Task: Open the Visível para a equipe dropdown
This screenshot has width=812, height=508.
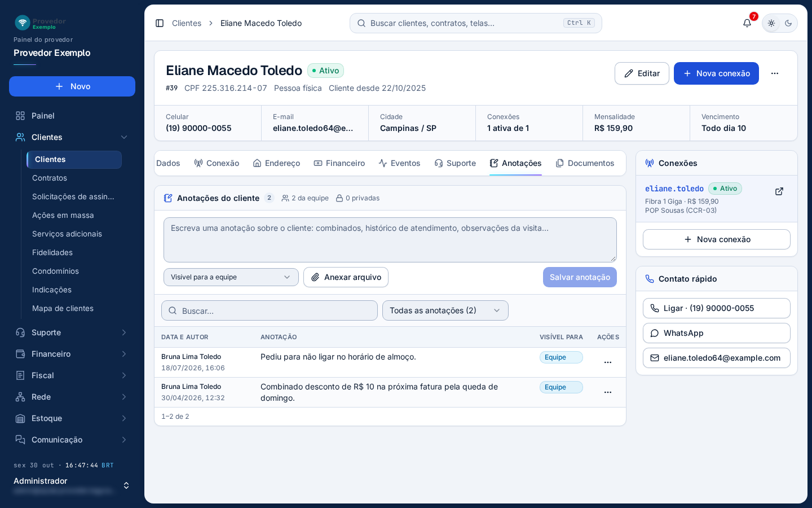Action: [231, 277]
